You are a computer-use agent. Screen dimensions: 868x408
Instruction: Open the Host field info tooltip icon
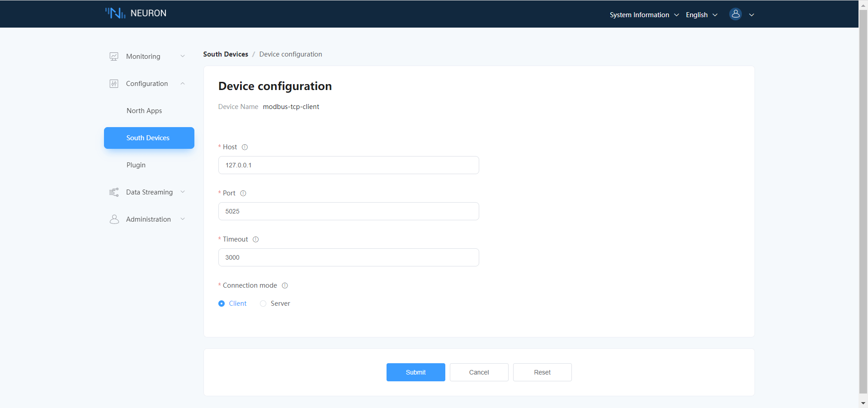[x=245, y=147]
